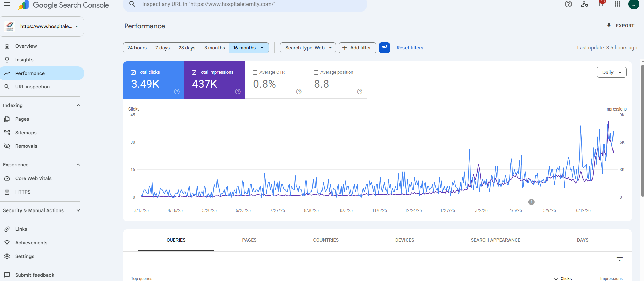The height and width of the screenshot is (281, 644).
Task: Open users and permissions icon
Action: (x=585, y=4)
